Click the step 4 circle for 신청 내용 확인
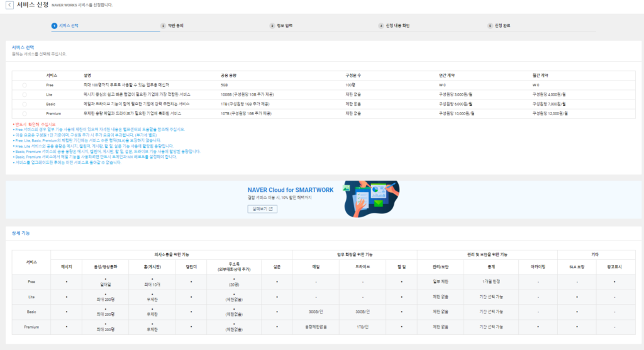This screenshot has height=350, width=644. (380, 26)
